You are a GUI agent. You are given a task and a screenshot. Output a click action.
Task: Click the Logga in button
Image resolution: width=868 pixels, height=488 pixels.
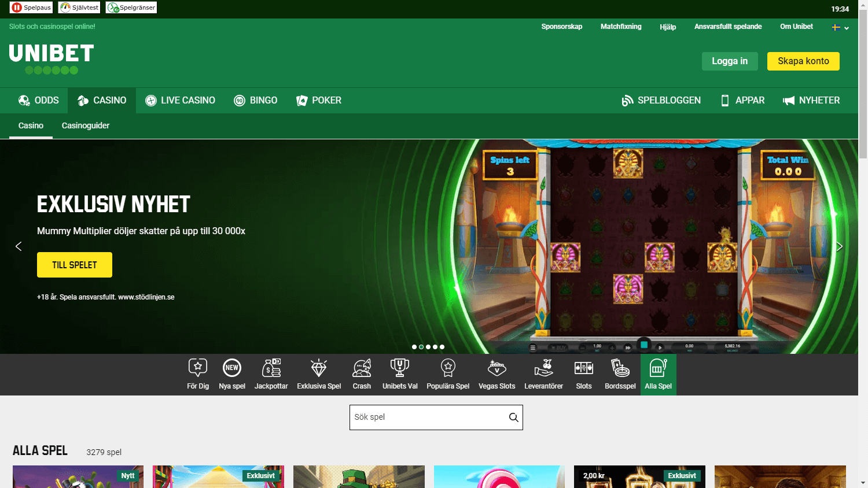click(730, 61)
